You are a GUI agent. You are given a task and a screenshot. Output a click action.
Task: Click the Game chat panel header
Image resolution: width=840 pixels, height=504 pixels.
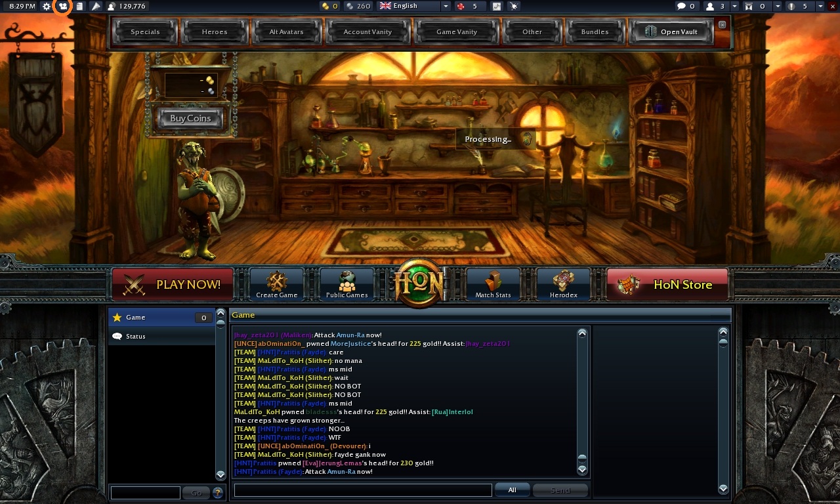coord(480,315)
